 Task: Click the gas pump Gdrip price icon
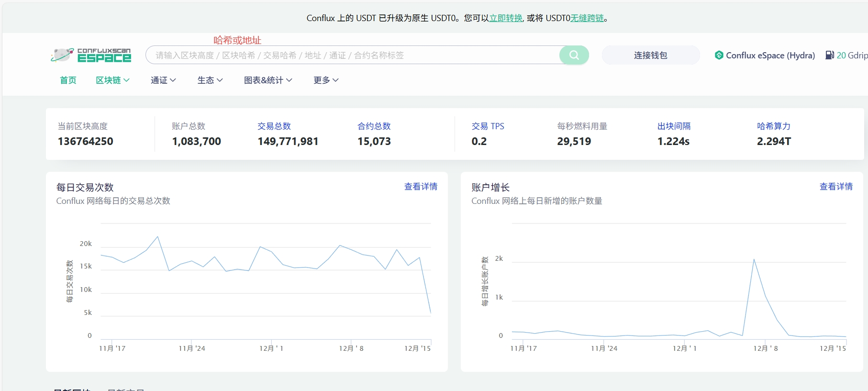click(830, 55)
